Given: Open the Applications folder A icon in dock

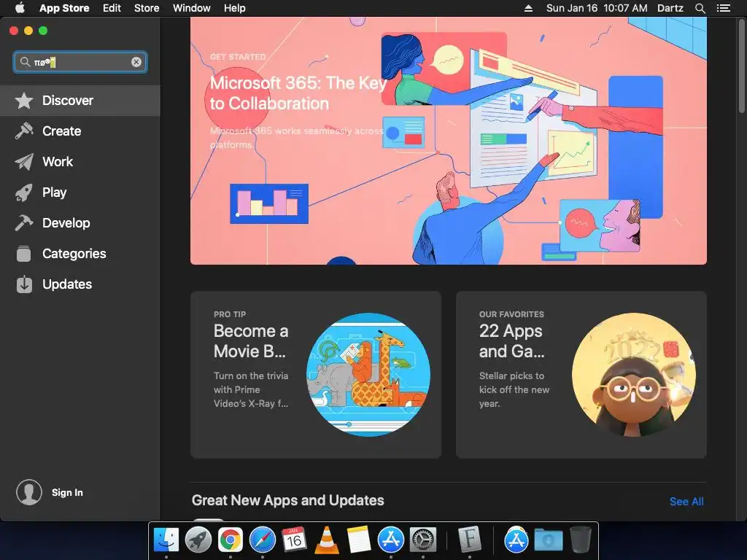Looking at the screenshot, I should point(516,540).
